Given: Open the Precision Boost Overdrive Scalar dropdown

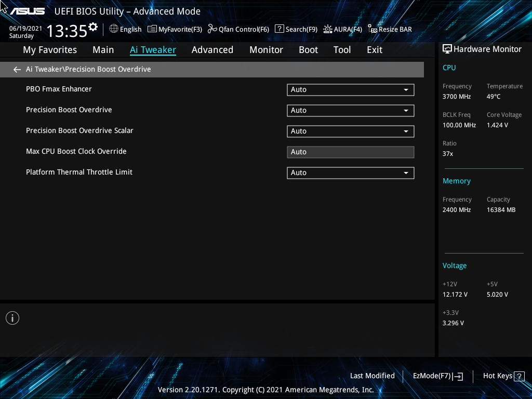Looking at the screenshot, I should [x=350, y=131].
